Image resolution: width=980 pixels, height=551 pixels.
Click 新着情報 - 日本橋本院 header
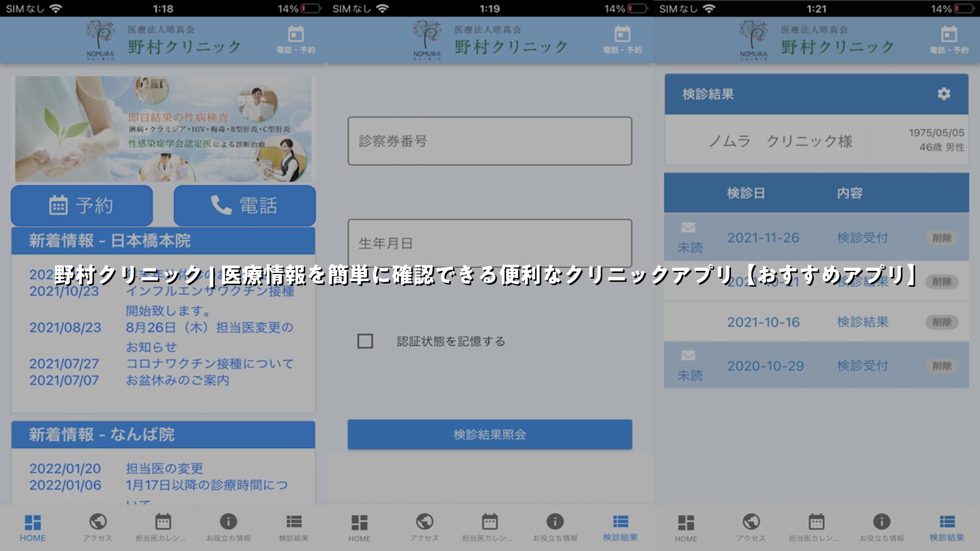[163, 241]
